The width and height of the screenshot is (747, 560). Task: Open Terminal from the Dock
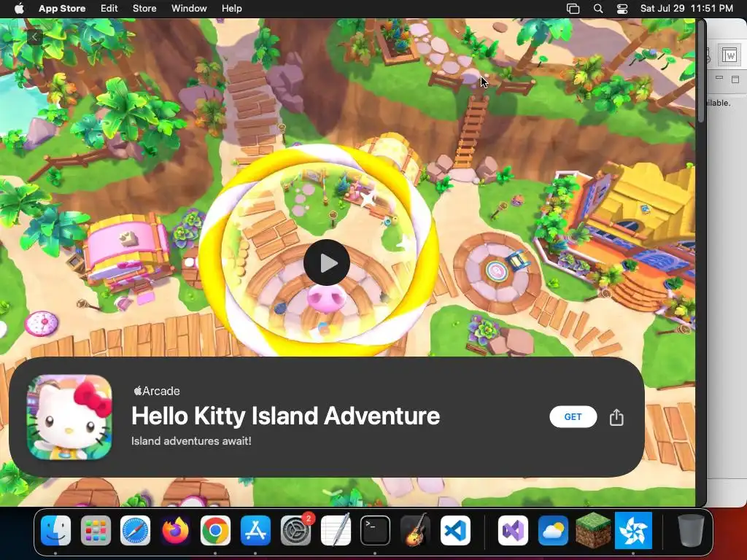pyautogui.click(x=376, y=531)
